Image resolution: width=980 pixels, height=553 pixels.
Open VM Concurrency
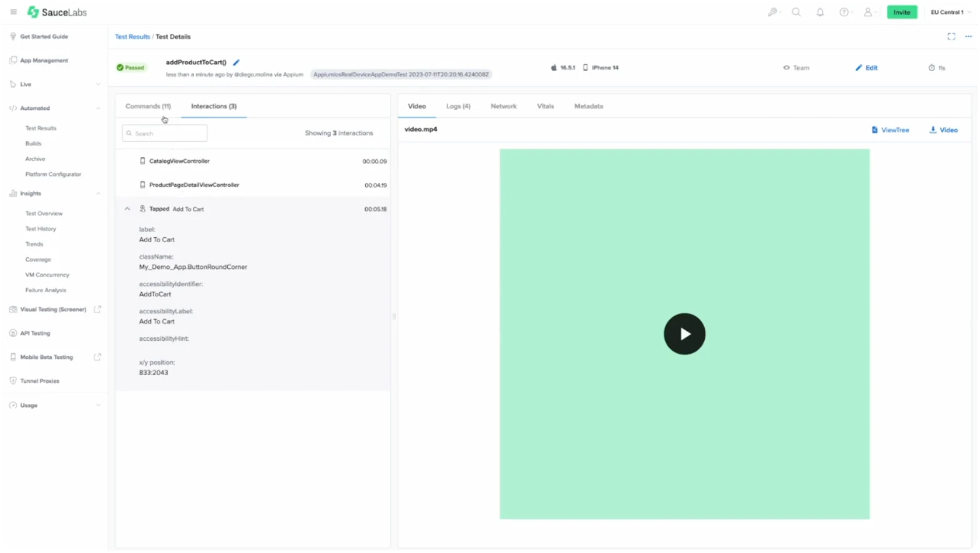pos(47,275)
